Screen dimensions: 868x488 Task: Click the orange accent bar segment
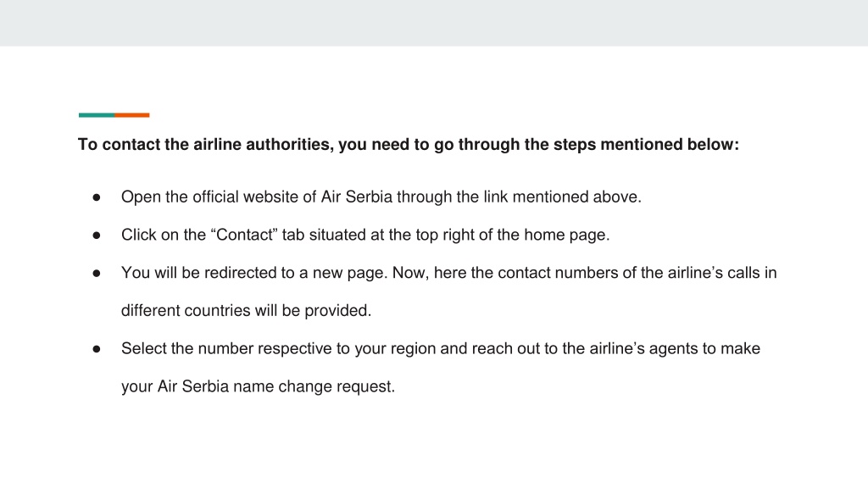pos(132,115)
